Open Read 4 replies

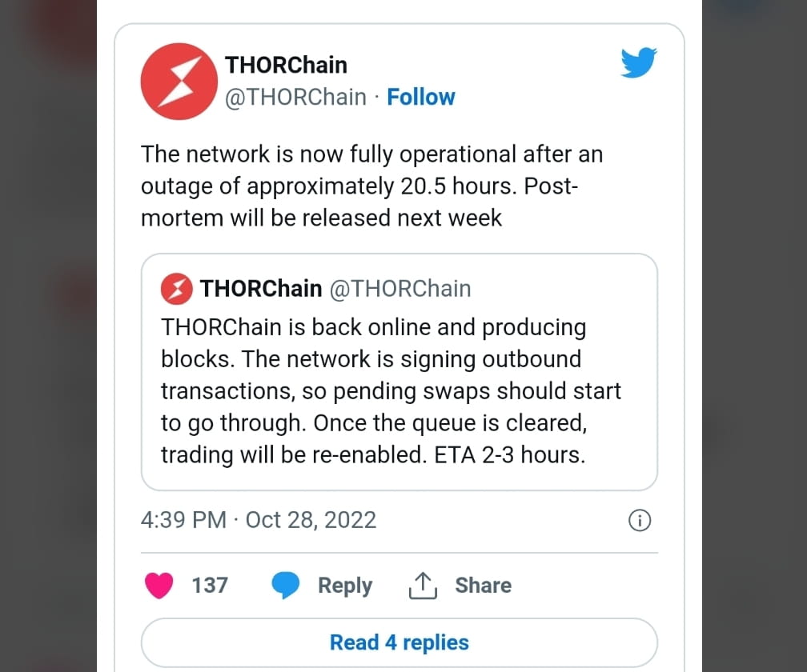[x=399, y=642]
